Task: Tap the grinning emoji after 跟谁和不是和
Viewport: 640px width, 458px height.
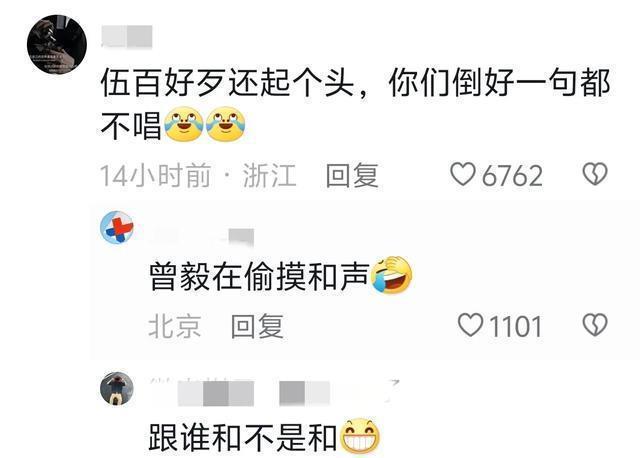Action: point(360,436)
